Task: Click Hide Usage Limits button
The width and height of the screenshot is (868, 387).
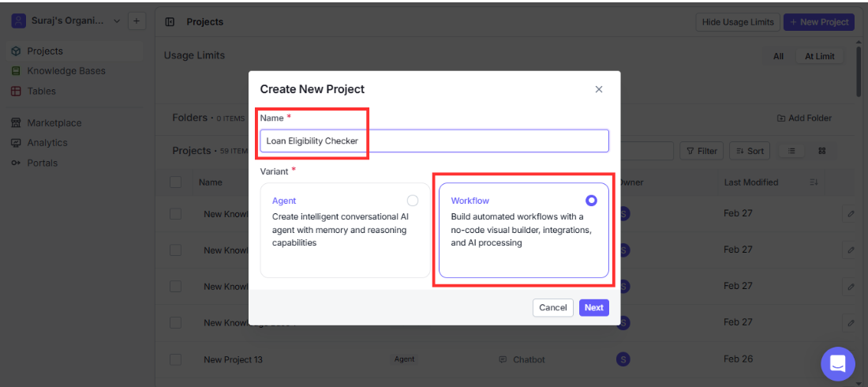Action: pos(738,22)
